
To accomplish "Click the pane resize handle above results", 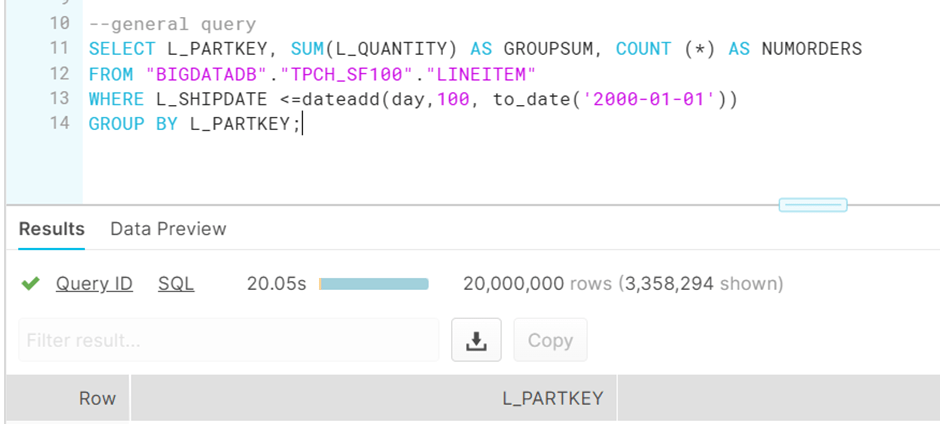I will click(x=812, y=205).
